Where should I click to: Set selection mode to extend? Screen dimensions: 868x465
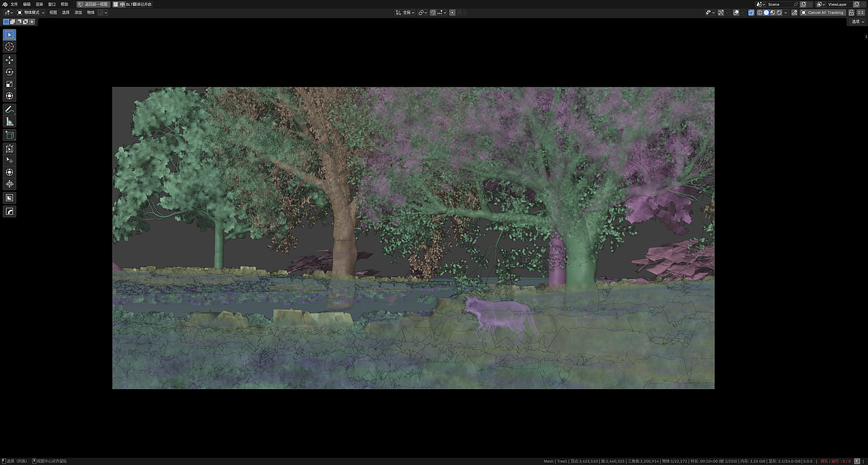(12, 22)
